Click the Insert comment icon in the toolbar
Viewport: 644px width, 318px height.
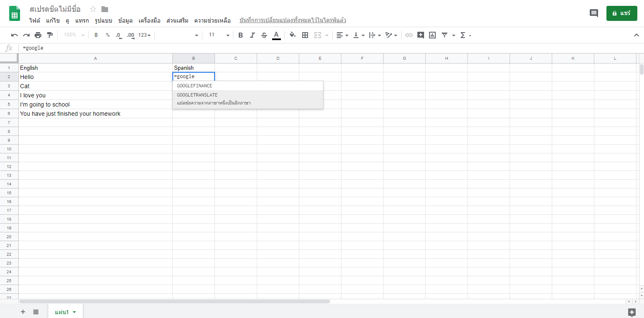coord(421,35)
